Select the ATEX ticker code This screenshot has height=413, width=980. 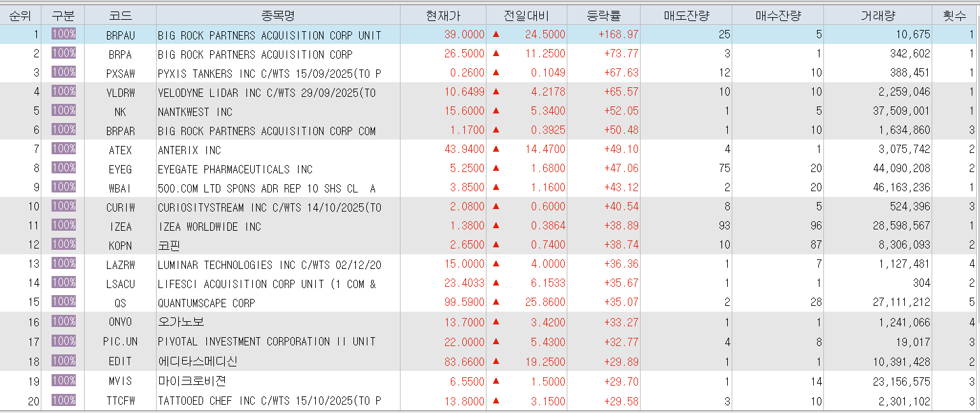(121, 150)
